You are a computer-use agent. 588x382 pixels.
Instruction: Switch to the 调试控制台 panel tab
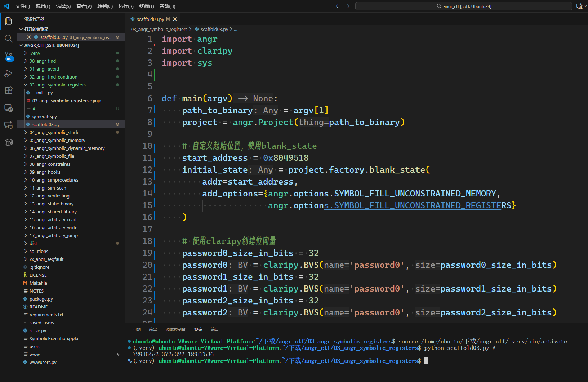point(175,329)
